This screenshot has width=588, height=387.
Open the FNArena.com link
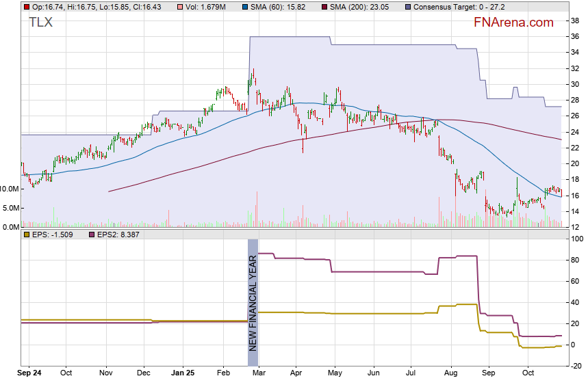pos(513,23)
